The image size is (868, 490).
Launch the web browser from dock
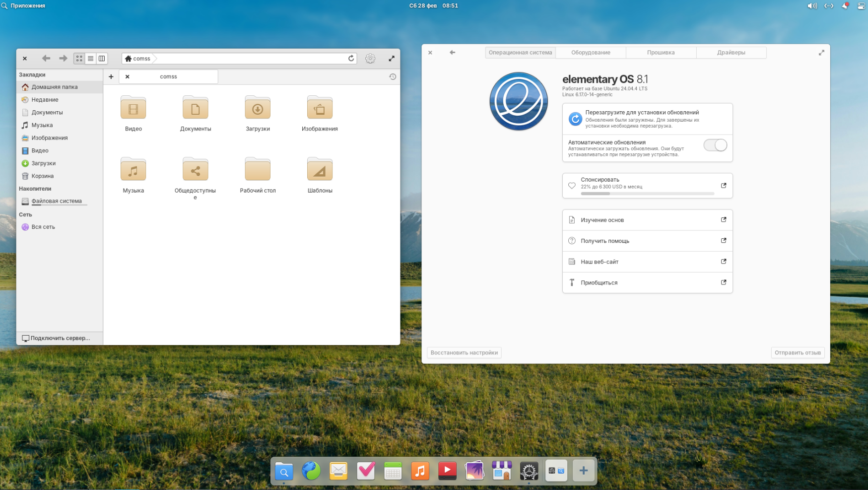pyautogui.click(x=311, y=471)
